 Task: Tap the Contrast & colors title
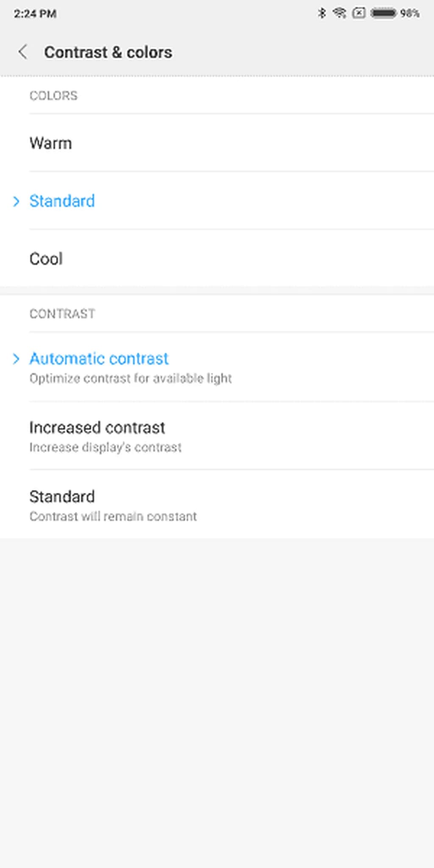(108, 52)
